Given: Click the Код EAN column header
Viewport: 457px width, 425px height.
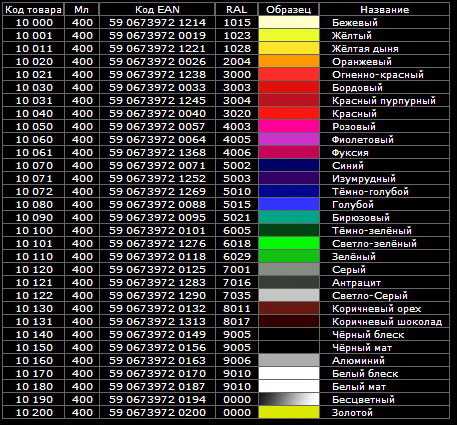Looking at the screenshot, I should point(157,10).
